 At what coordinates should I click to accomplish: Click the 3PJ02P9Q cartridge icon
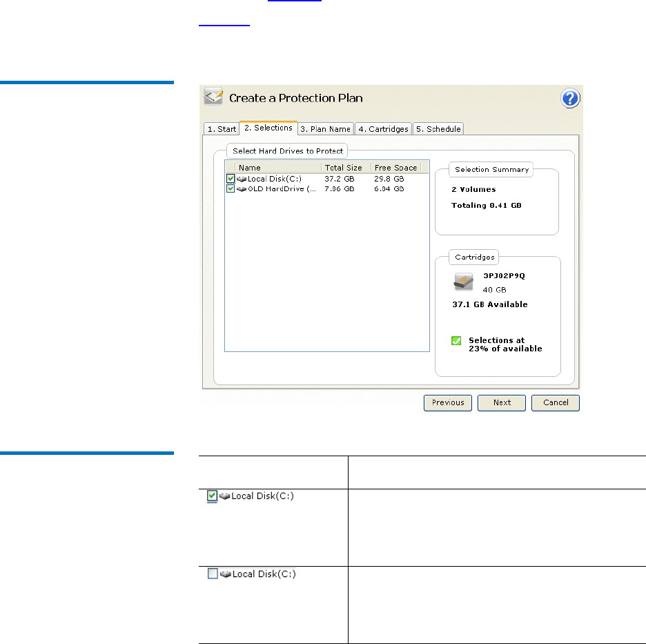tap(464, 282)
